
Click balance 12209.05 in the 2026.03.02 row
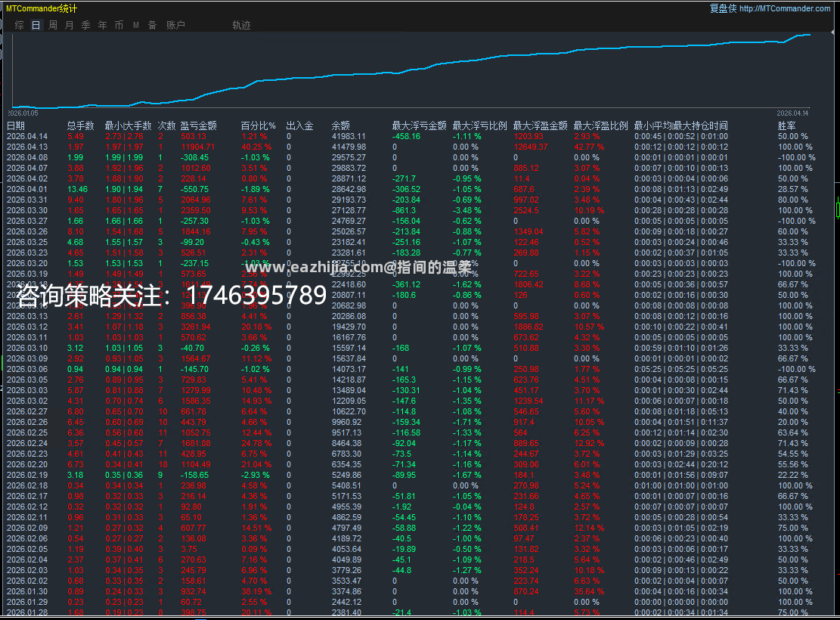(349, 401)
